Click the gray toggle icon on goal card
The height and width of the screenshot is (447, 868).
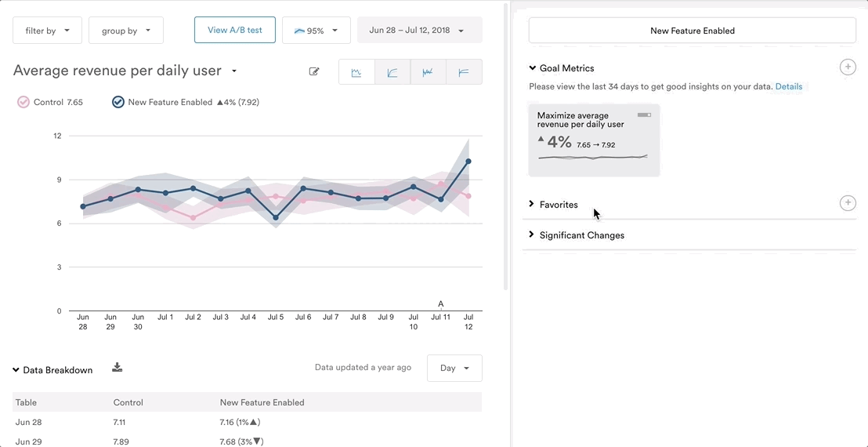[645, 114]
